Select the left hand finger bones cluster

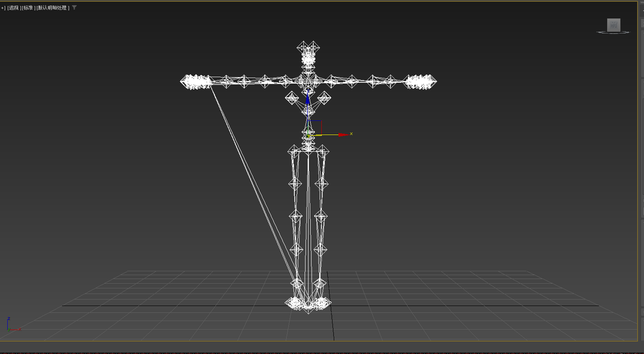pos(196,82)
